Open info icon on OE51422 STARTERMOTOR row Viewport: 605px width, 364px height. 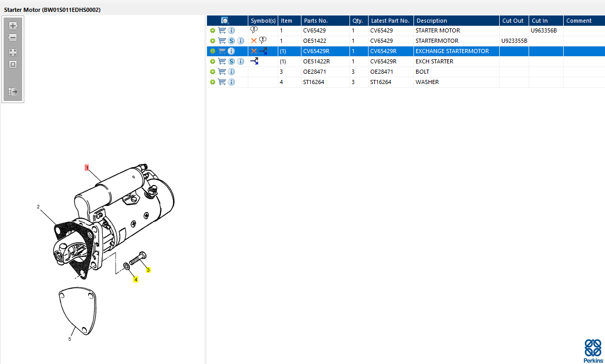(241, 41)
